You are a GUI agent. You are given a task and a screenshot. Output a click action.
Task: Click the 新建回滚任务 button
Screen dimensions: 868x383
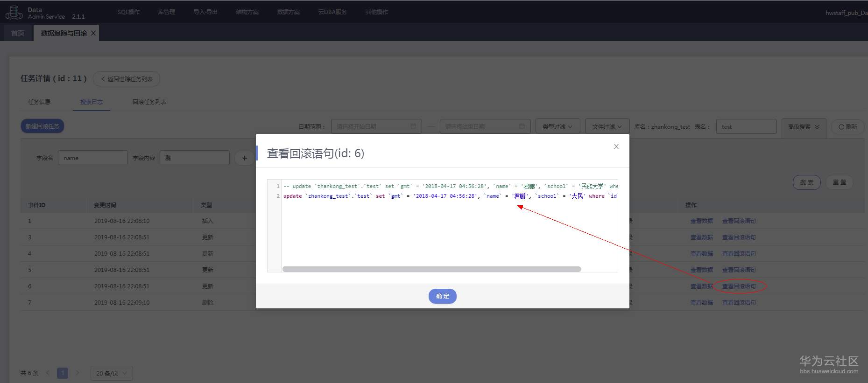[42, 126]
